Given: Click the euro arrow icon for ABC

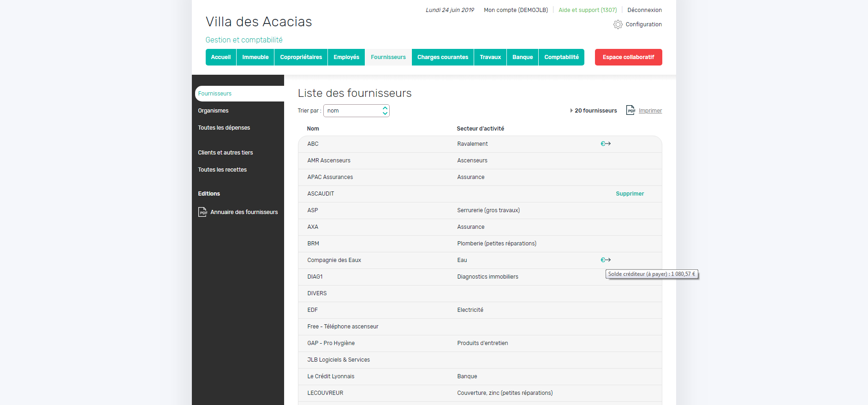Looking at the screenshot, I should [606, 143].
